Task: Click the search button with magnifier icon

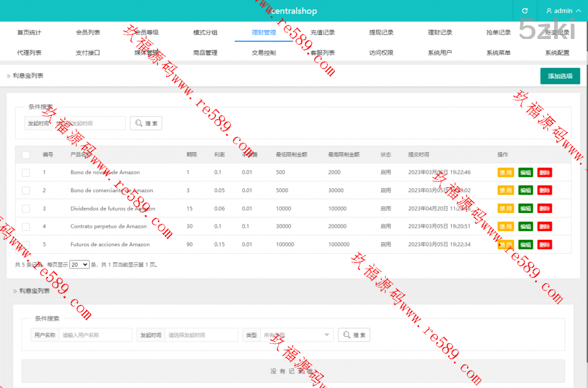Action: [146, 123]
